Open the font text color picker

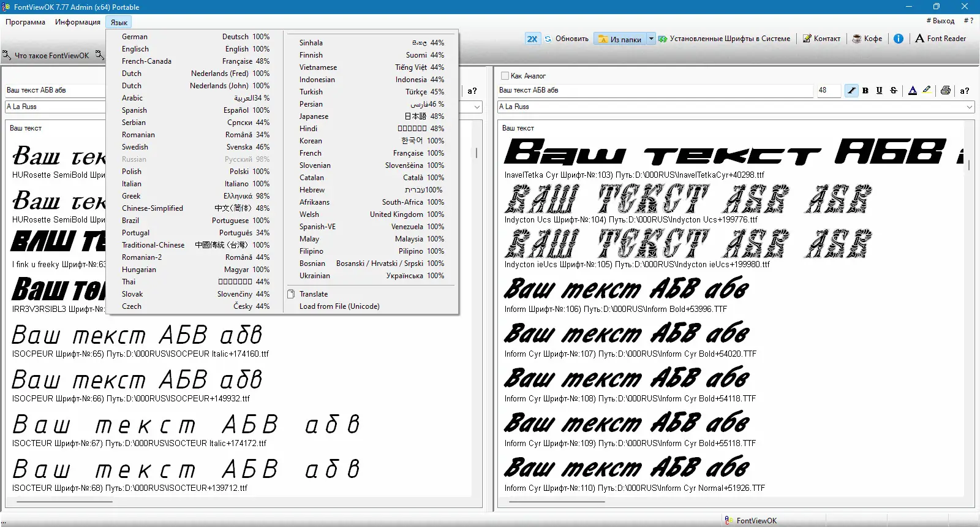[913, 90]
